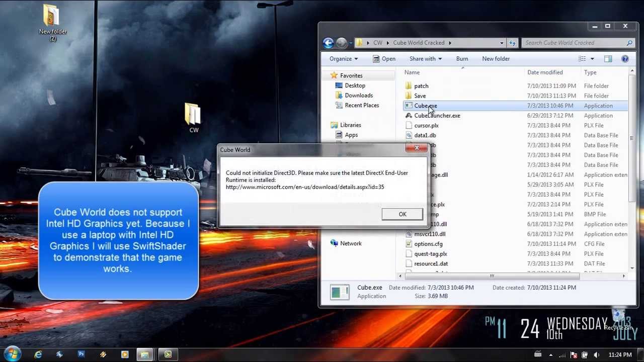Click the Open toolbar button
The height and width of the screenshot is (362, 644).
(384, 59)
